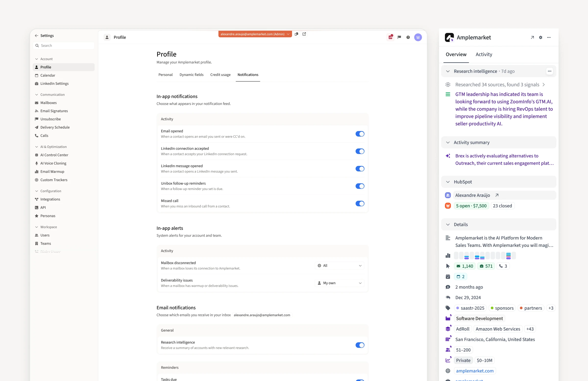Open the gift/notifications icon in the top bar
This screenshot has width=588, height=381.
pyautogui.click(x=390, y=37)
